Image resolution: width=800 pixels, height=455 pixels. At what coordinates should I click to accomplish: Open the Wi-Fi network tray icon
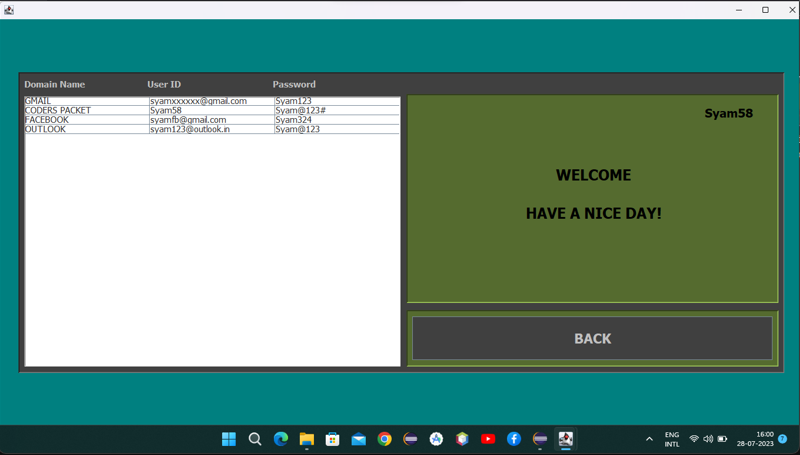(694, 439)
